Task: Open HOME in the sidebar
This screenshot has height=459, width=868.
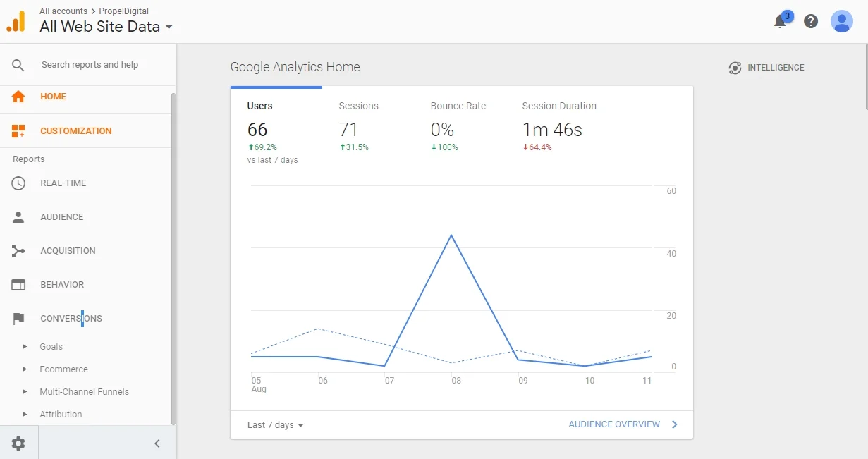Action: pos(53,97)
